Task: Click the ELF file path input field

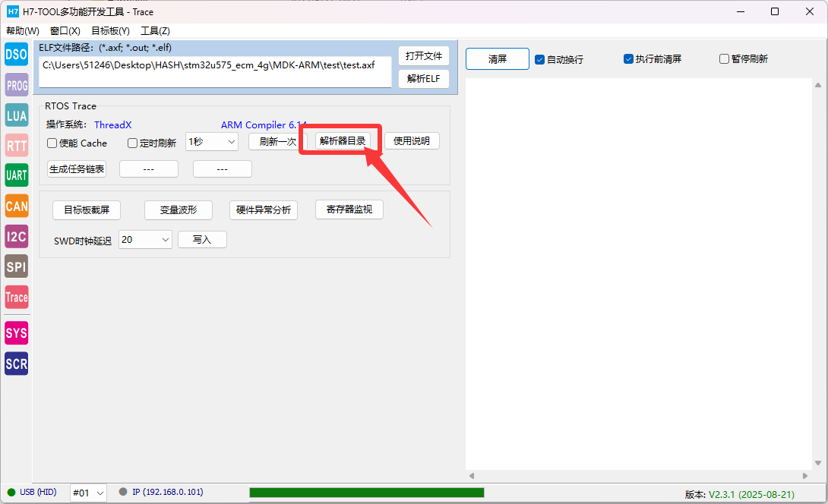Action: pos(216,71)
